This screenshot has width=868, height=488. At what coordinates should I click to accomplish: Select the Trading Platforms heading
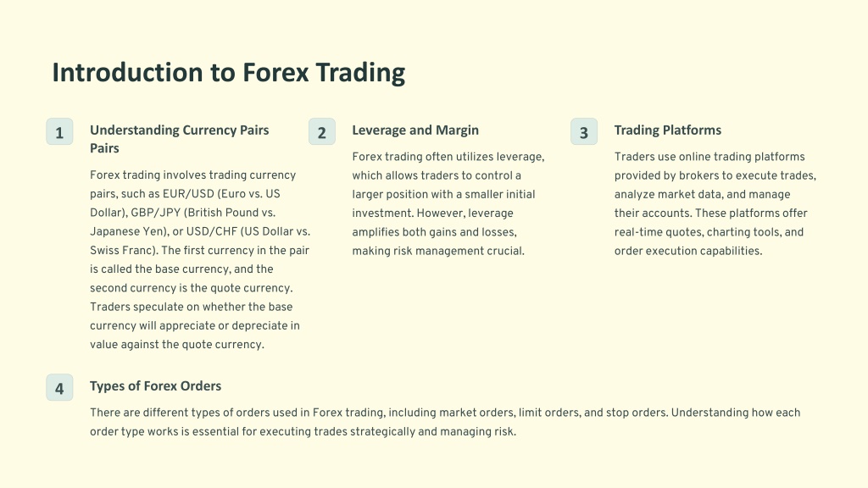(668, 130)
